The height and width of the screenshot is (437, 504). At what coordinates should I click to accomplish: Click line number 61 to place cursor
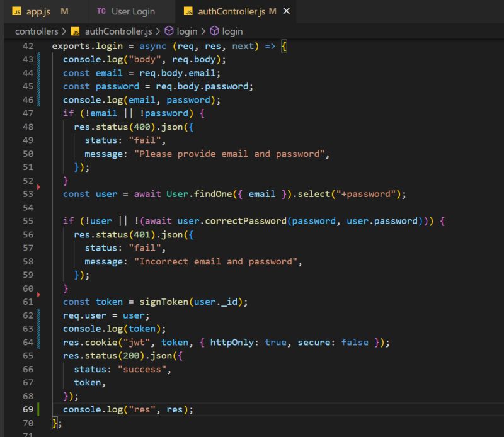click(x=28, y=302)
